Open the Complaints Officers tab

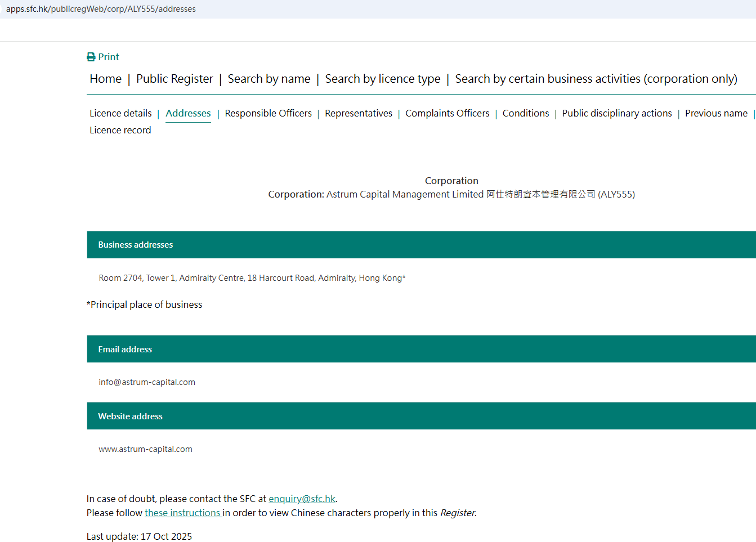pyautogui.click(x=448, y=113)
